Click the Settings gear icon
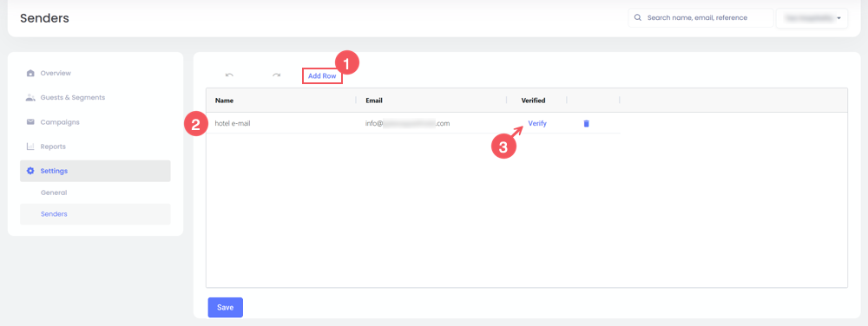 pyautogui.click(x=30, y=171)
